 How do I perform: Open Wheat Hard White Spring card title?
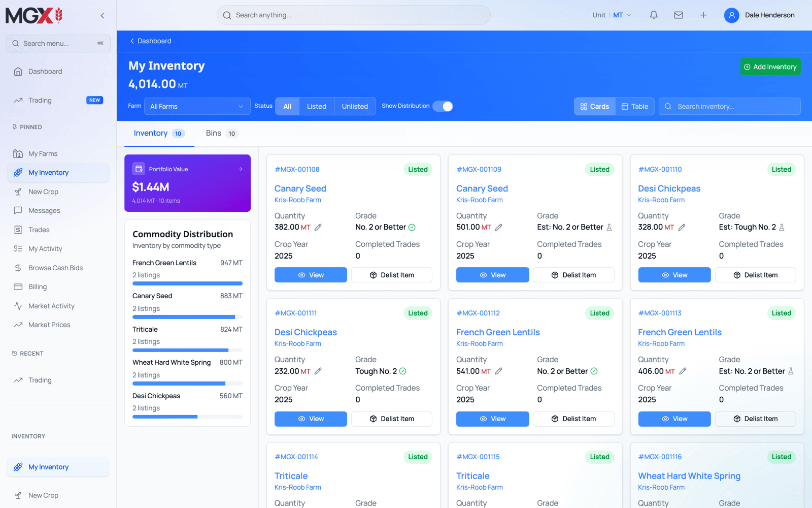(x=689, y=476)
